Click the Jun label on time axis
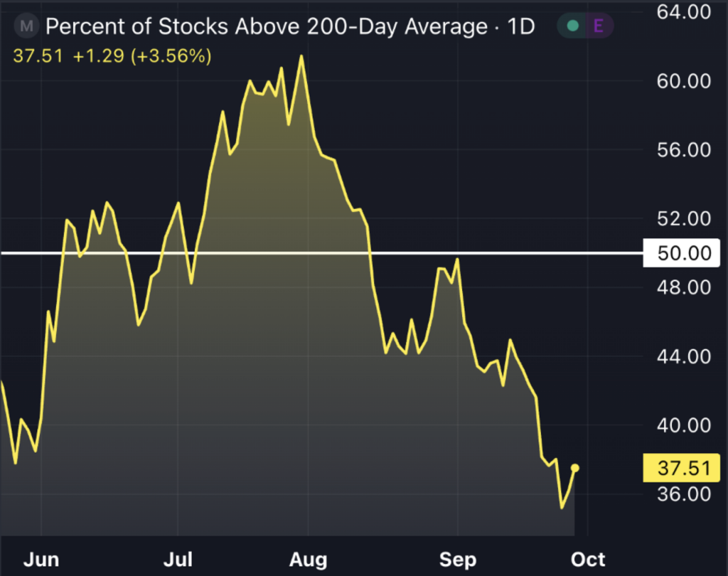The width and height of the screenshot is (728, 576). [41, 559]
